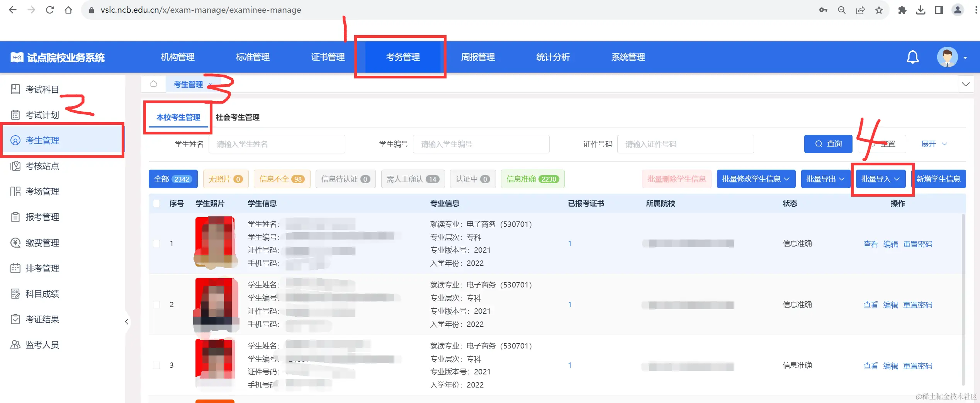This screenshot has height=403, width=980.
Task: Open the 考务管理 top menu
Action: pos(403,57)
